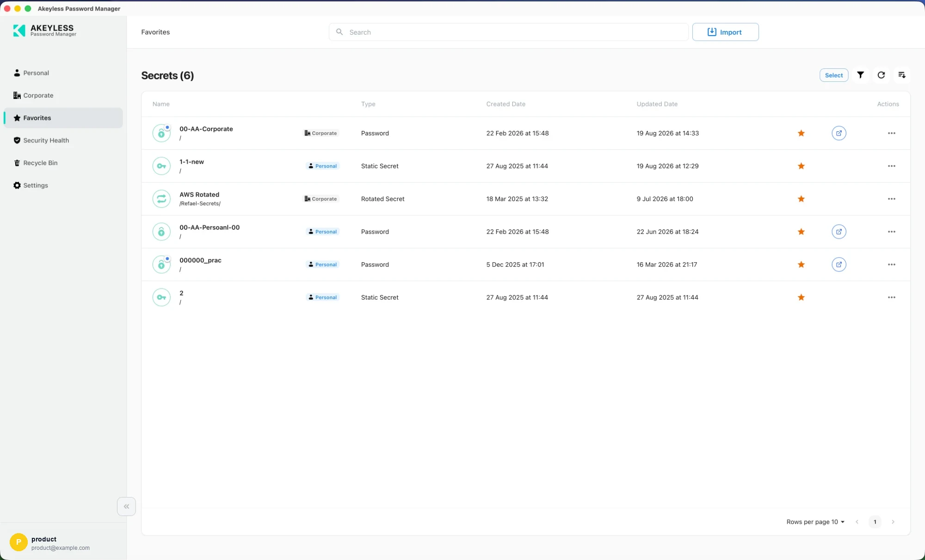925x560 pixels.
Task: Toggle favorite star for 000000_prac
Action: tap(801, 265)
